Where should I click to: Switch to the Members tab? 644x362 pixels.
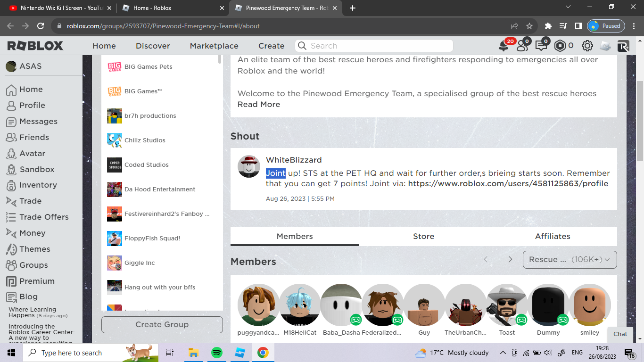pyautogui.click(x=295, y=236)
